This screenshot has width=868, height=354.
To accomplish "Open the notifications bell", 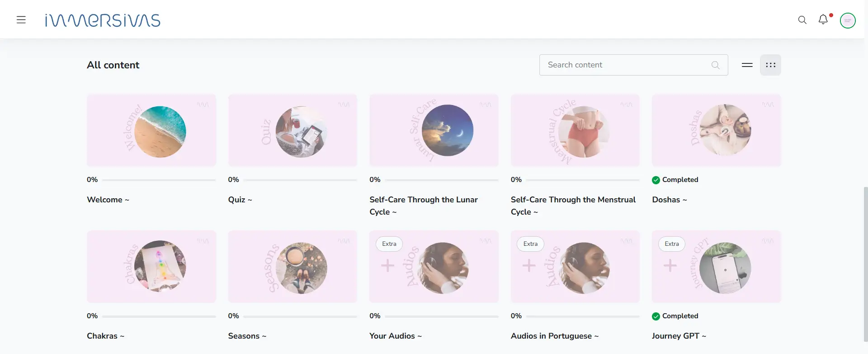I will tap(823, 19).
